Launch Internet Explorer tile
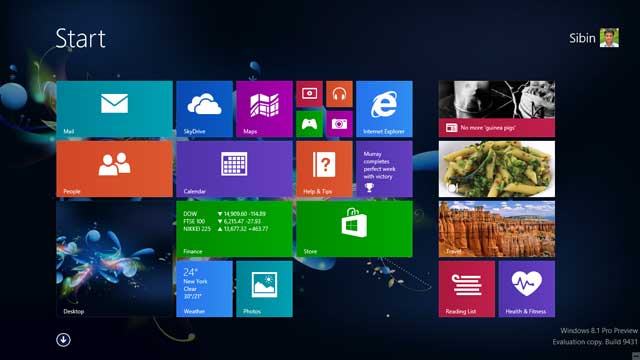This screenshot has width=640, height=360. tap(384, 109)
